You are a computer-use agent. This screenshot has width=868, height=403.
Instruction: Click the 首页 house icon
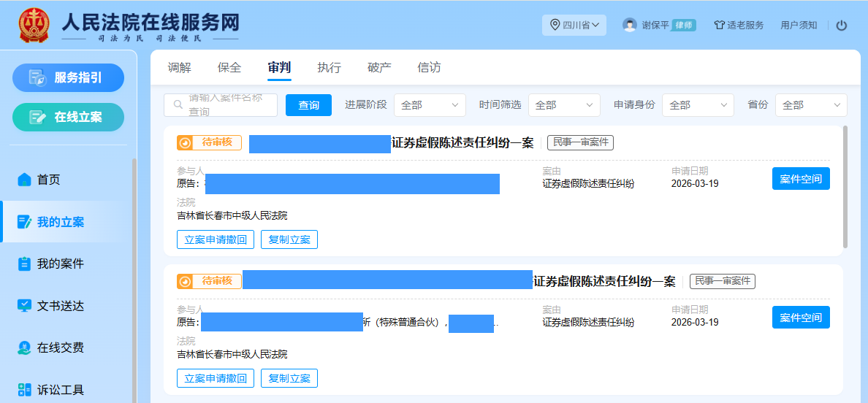coord(24,180)
